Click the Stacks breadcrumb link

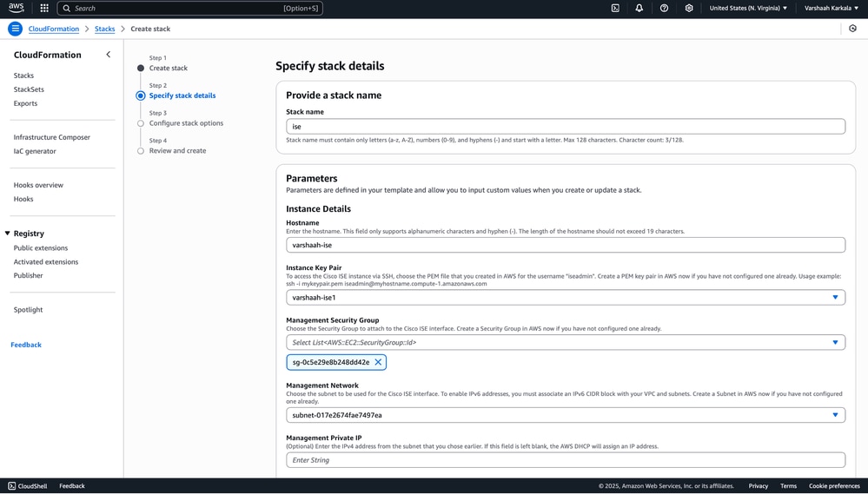coord(104,29)
